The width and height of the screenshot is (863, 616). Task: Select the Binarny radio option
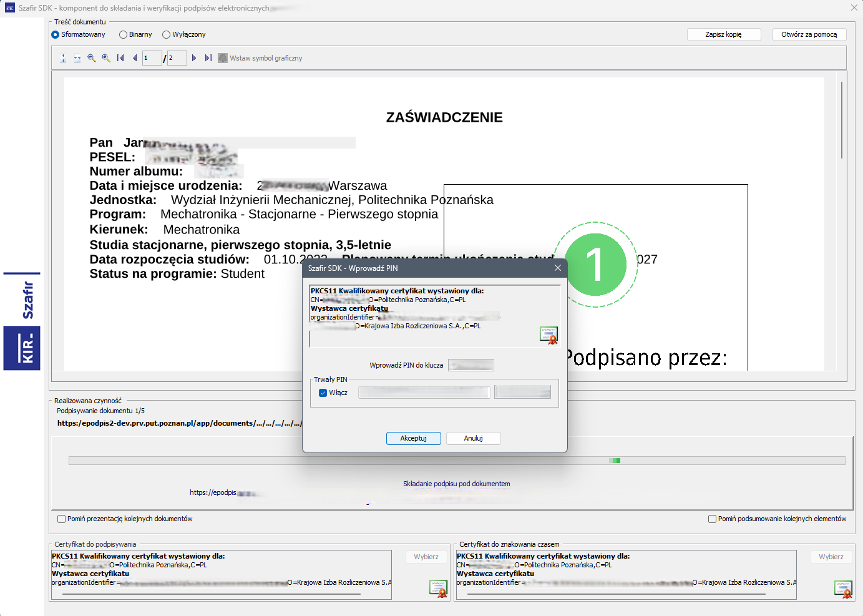pos(124,35)
